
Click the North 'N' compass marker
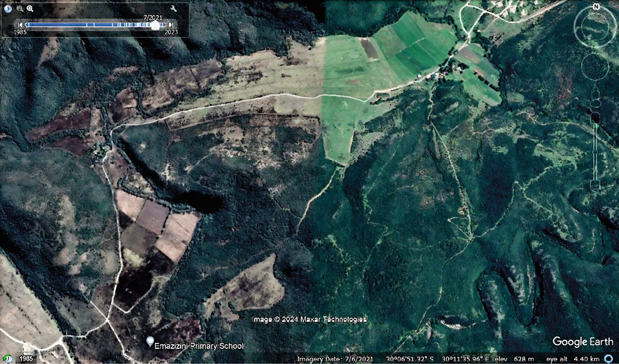coord(596,7)
